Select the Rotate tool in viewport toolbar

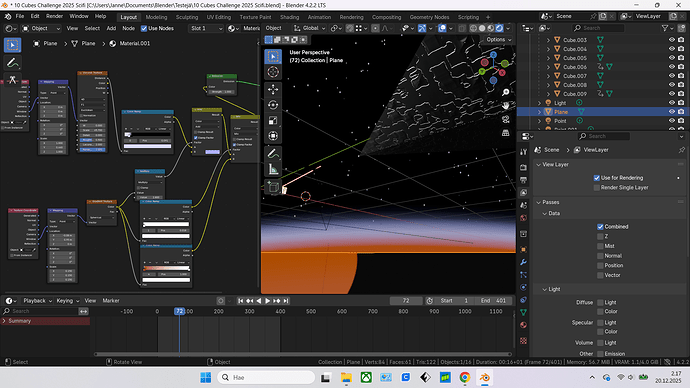pyautogui.click(x=273, y=105)
